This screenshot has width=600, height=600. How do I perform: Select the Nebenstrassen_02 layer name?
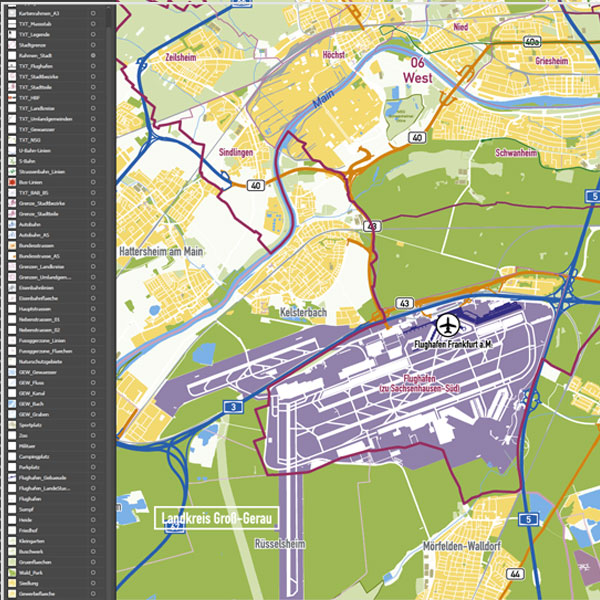click(x=39, y=330)
